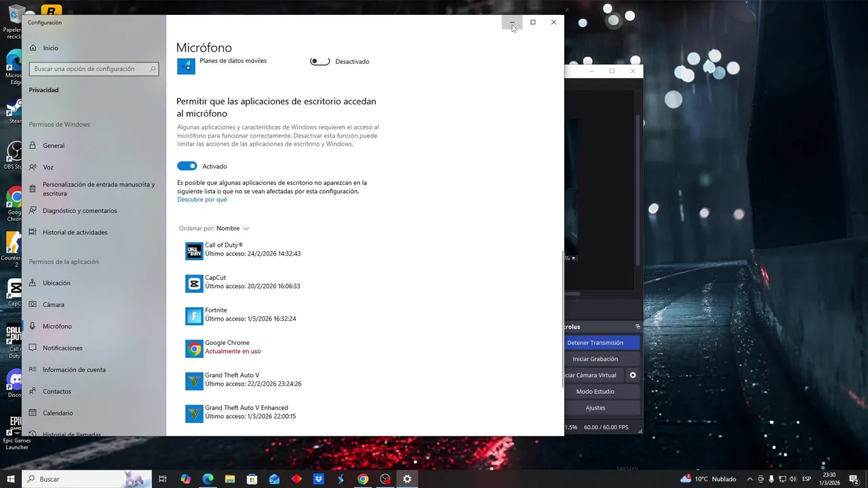Go to Voz privacy settings
Image resolution: width=868 pixels, height=488 pixels.
[x=48, y=167]
